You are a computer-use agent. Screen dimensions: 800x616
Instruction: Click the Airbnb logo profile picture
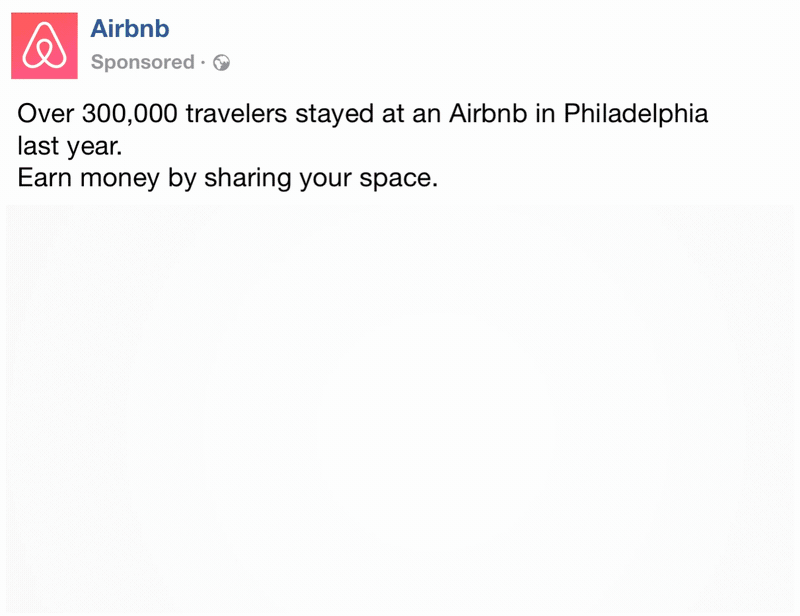tap(44, 46)
